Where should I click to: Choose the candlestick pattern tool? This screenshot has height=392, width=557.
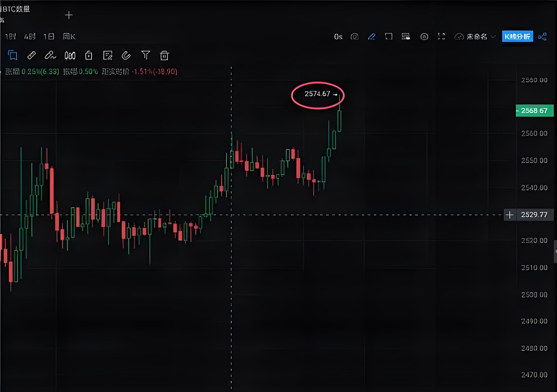(x=70, y=55)
